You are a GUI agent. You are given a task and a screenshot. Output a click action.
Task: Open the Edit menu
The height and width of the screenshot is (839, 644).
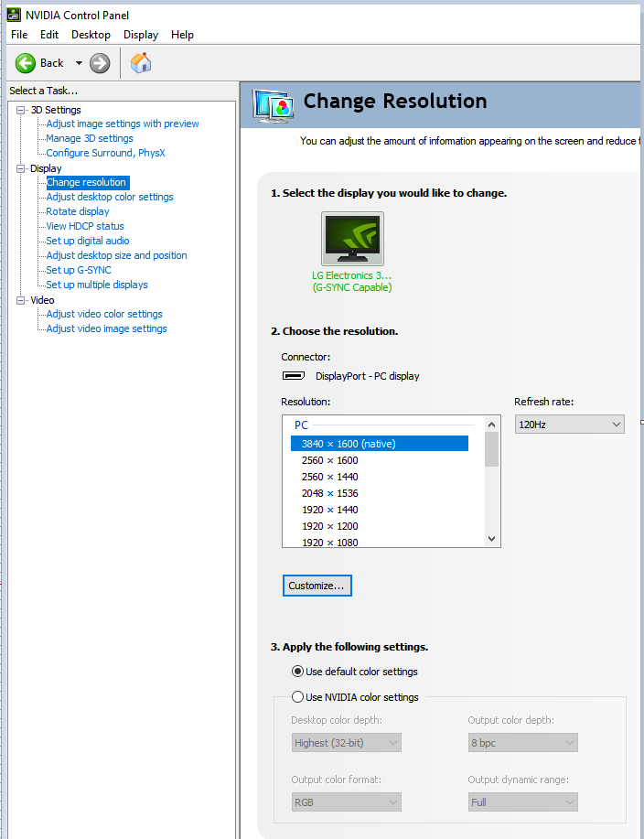[49, 35]
